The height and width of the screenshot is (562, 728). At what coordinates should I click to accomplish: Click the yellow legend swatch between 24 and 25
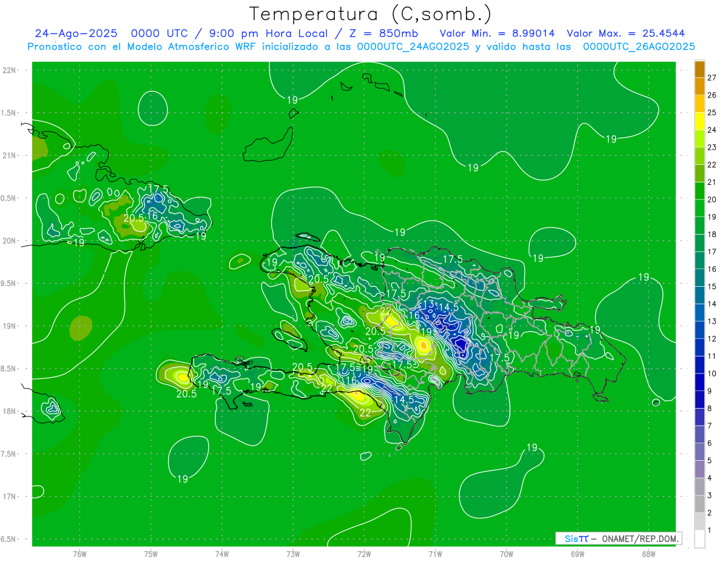click(x=699, y=121)
